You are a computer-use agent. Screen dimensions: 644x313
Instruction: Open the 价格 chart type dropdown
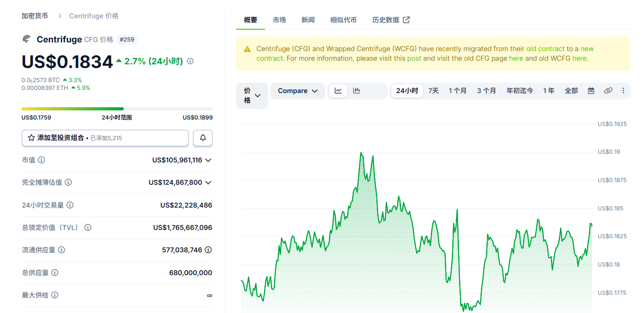pos(252,96)
